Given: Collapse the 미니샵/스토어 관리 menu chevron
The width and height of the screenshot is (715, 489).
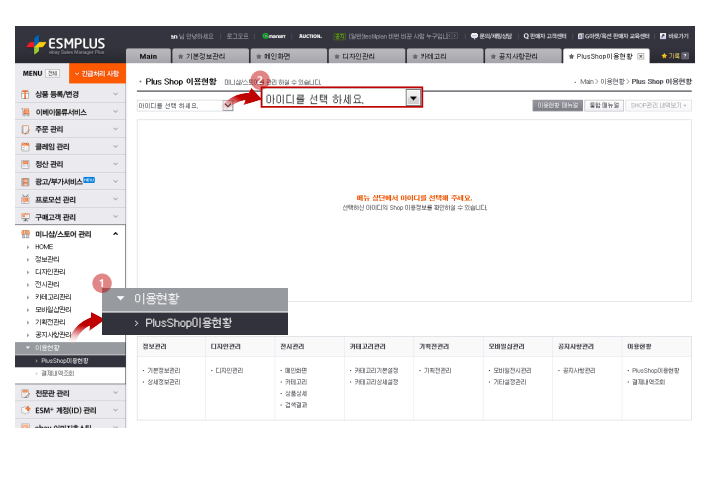Looking at the screenshot, I should pyautogui.click(x=115, y=234).
